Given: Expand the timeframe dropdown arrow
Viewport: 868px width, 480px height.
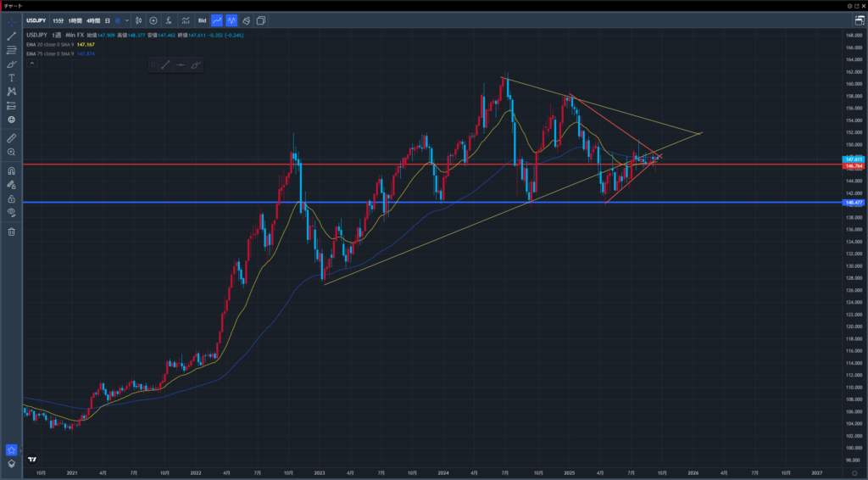Looking at the screenshot, I should tap(126, 20).
